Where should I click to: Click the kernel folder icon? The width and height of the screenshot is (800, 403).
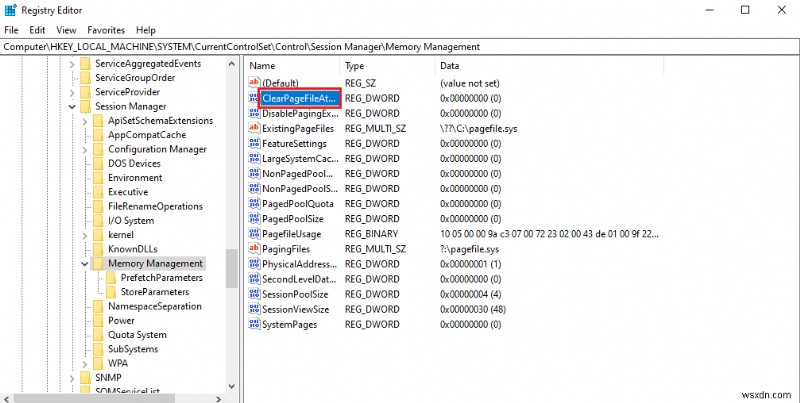click(x=98, y=235)
